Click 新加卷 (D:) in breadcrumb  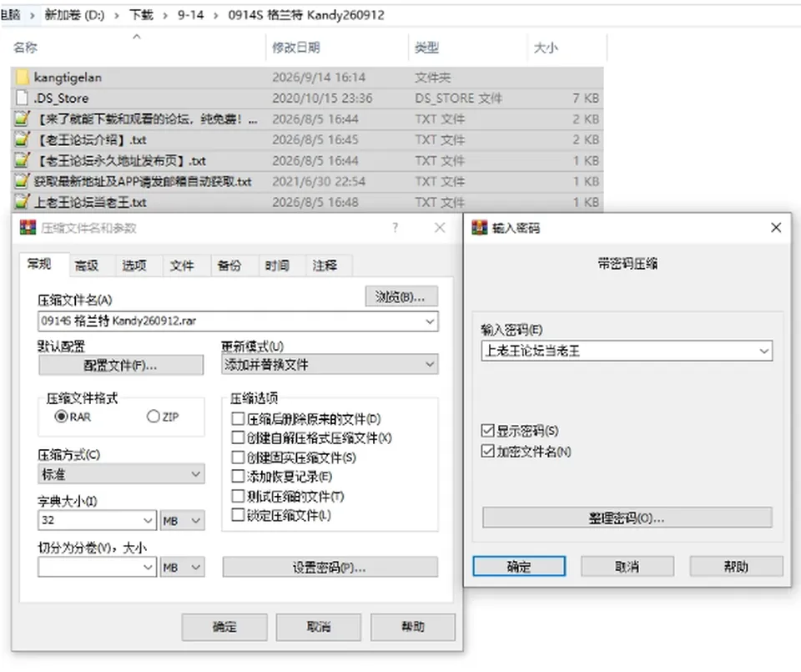click(x=74, y=15)
